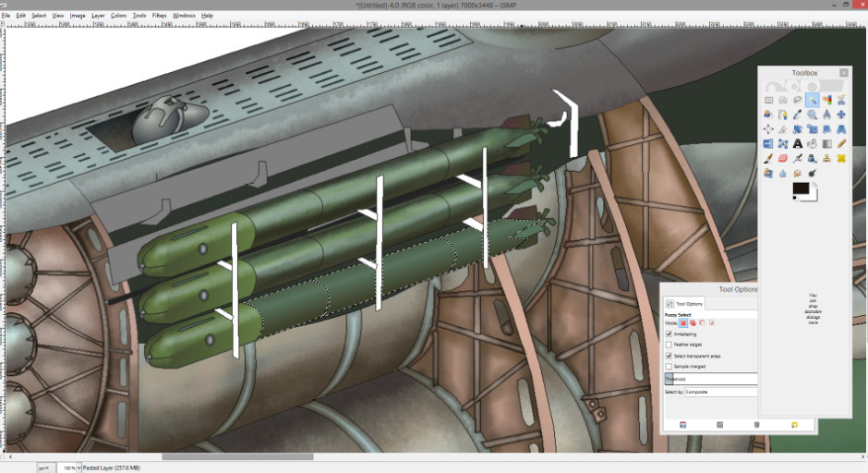Image resolution: width=868 pixels, height=473 pixels.
Task: Select the Eraser tool
Action: tap(783, 158)
